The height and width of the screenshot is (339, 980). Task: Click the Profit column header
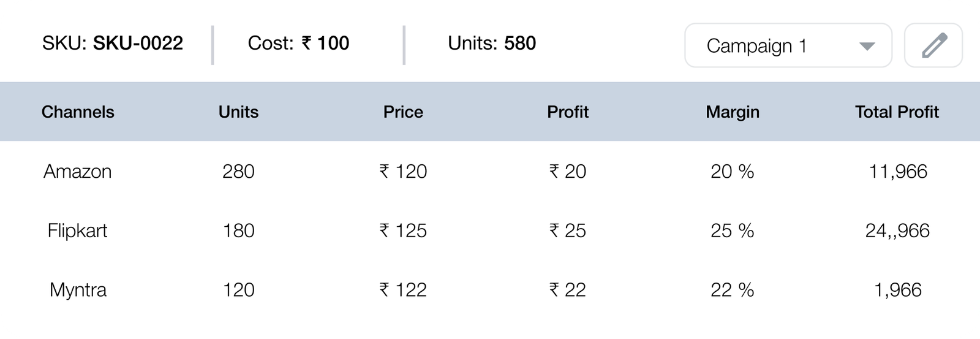click(568, 112)
